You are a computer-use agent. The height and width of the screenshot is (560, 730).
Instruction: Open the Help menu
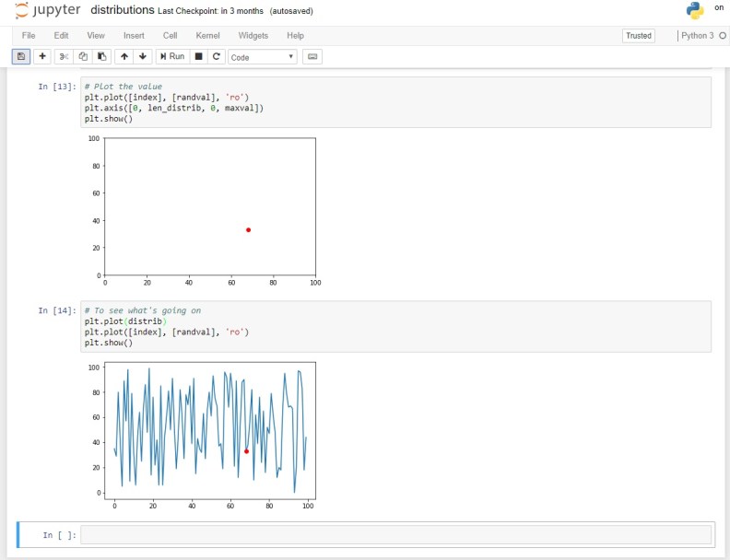(x=295, y=35)
